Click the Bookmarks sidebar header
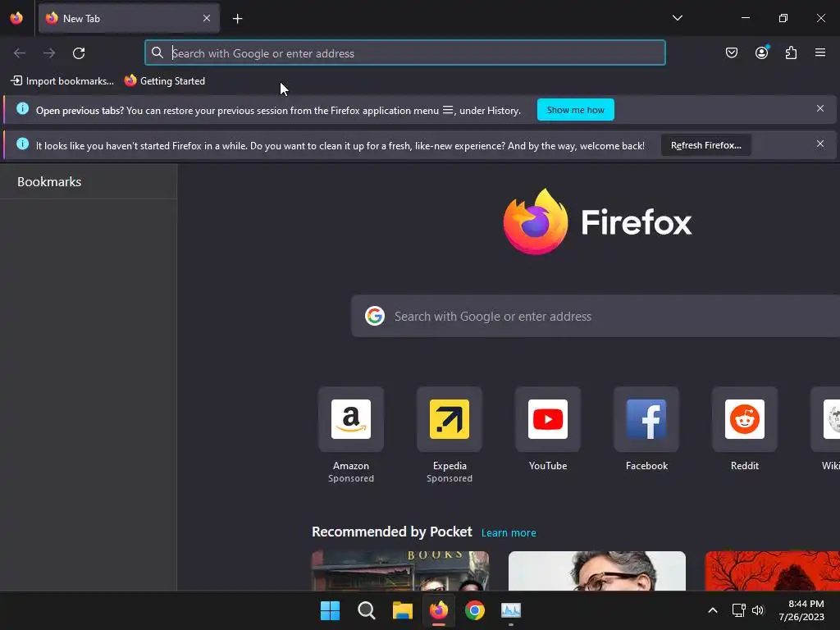Viewport: 840px width, 630px height. (x=49, y=181)
